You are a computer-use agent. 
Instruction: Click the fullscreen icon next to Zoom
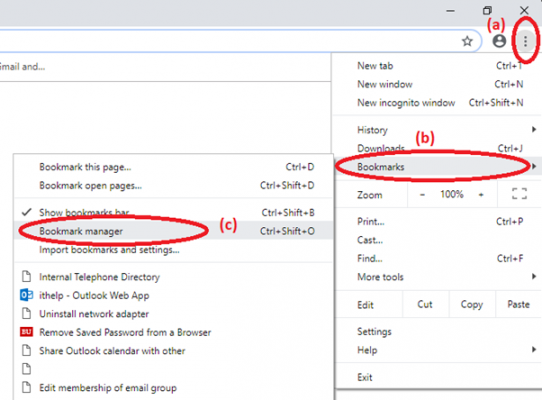point(519,194)
